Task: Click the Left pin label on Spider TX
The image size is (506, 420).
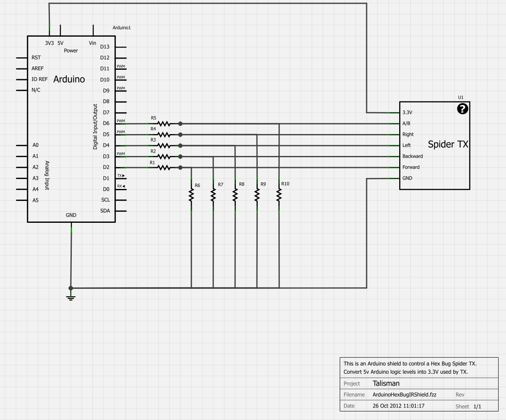Action: point(407,145)
